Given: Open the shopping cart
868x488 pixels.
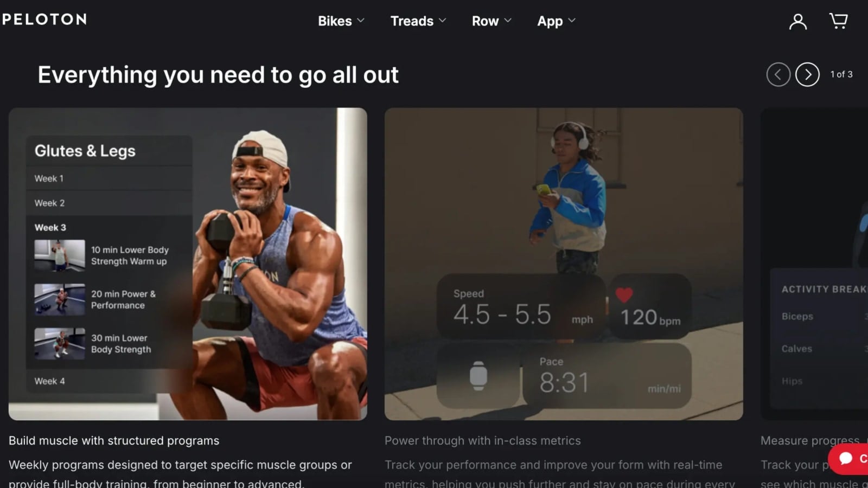Looking at the screenshot, I should 838,21.
